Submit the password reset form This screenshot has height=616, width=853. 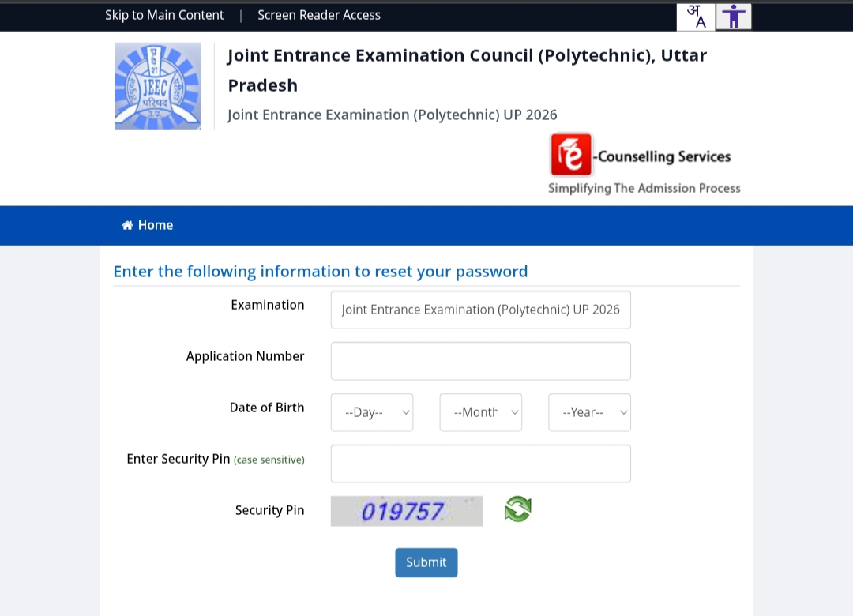click(426, 562)
